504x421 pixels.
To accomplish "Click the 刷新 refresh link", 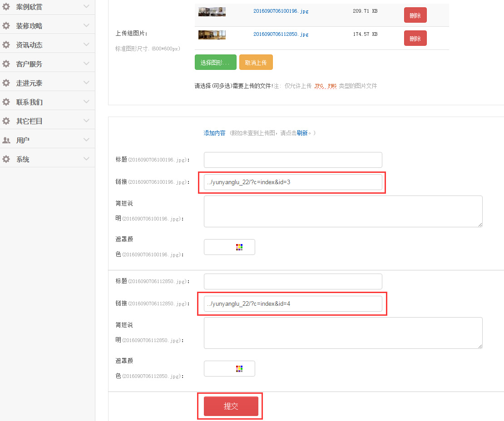I will 302,133.
